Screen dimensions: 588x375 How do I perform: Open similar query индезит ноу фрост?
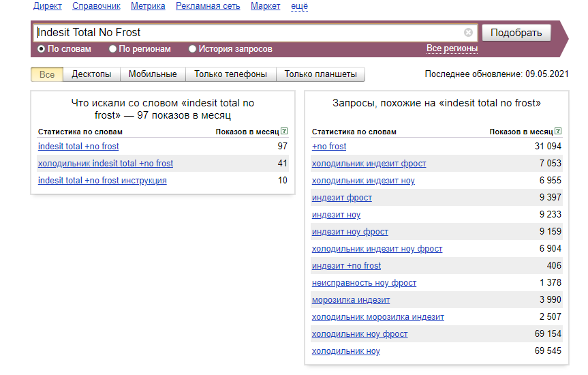[350, 232]
